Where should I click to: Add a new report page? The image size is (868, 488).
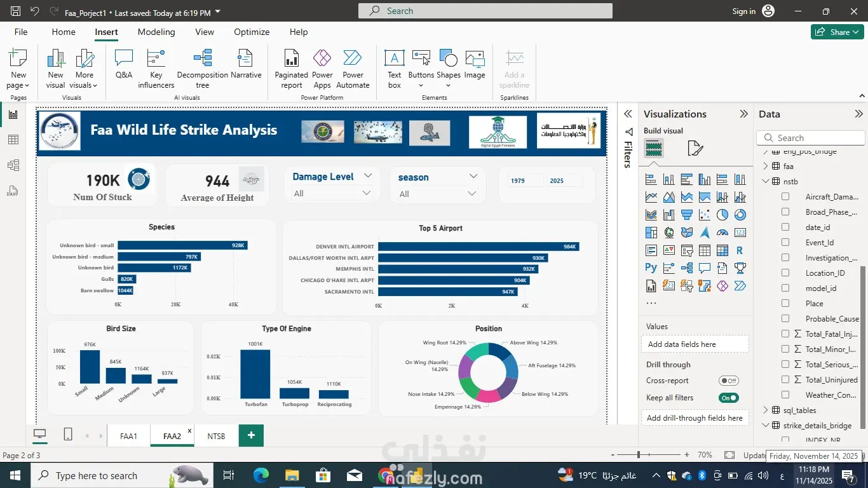[251, 435]
